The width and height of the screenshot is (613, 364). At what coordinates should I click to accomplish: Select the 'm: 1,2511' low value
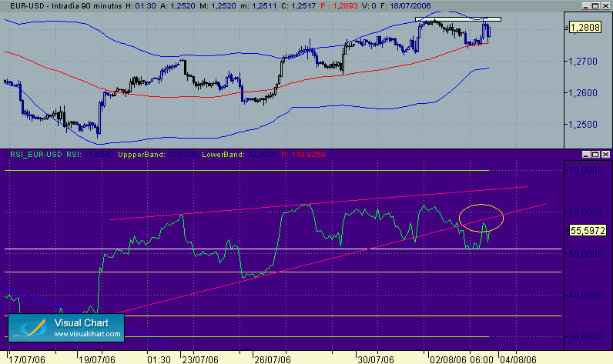[x=259, y=6]
